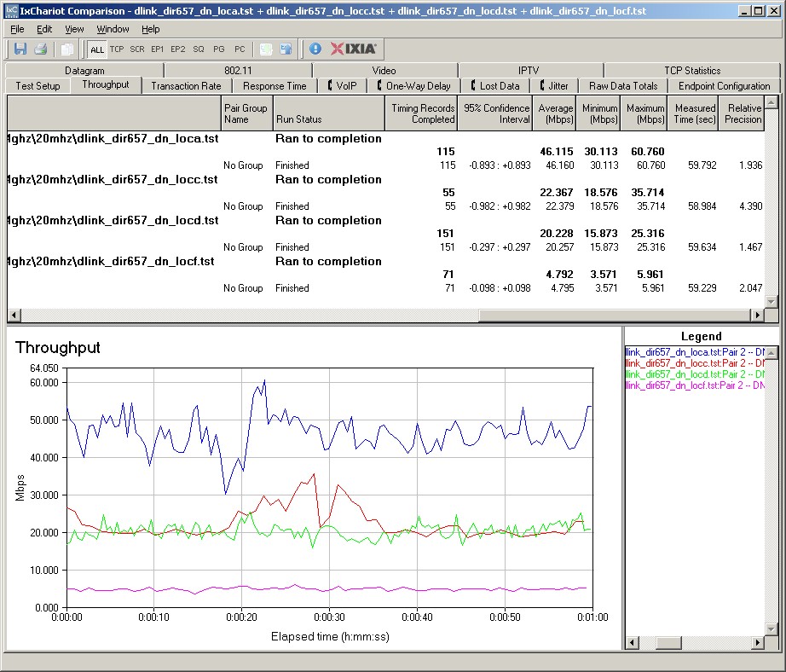The height and width of the screenshot is (672, 786).
Task: Switch to the VoIP tab
Action: pyautogui.click(x=343, y=86)
